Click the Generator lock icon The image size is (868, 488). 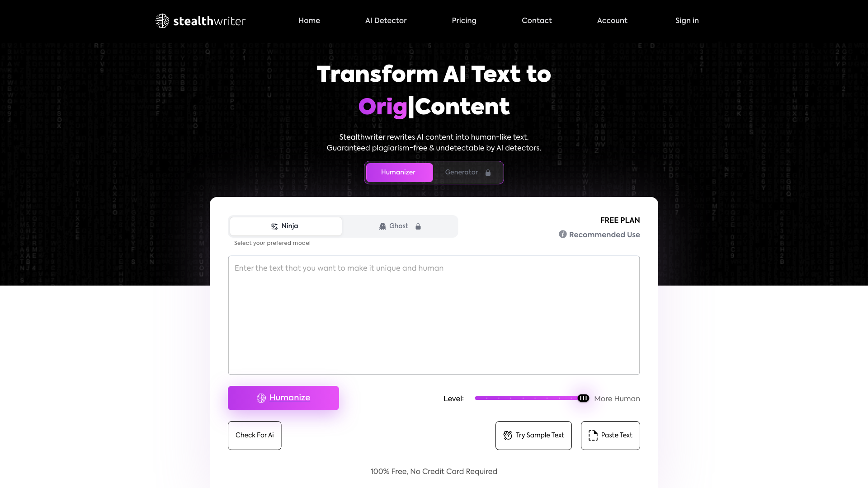coord(488,172)
